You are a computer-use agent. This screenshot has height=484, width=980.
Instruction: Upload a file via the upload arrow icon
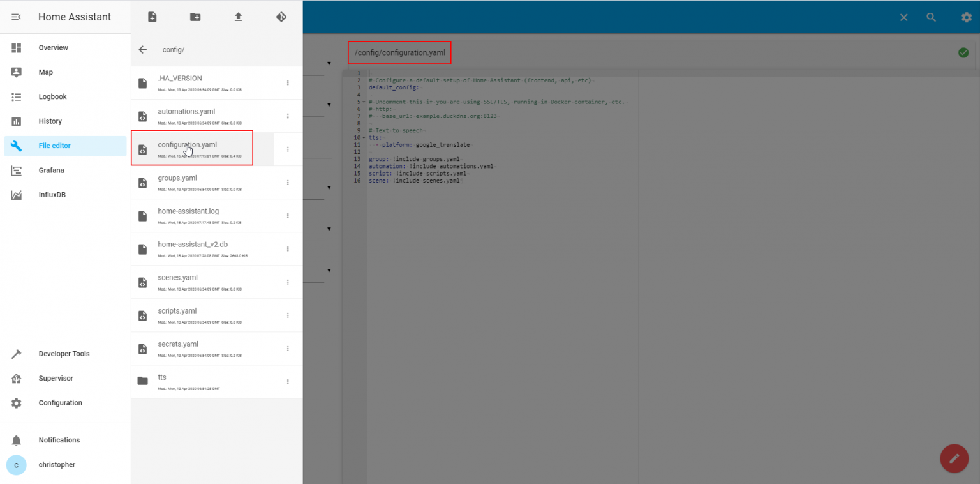coord(238,17)
